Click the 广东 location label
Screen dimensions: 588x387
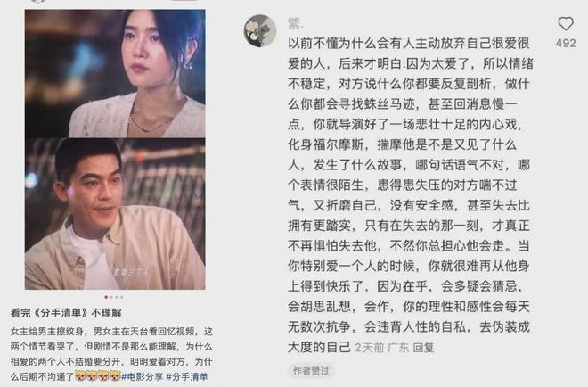(398, 348)
